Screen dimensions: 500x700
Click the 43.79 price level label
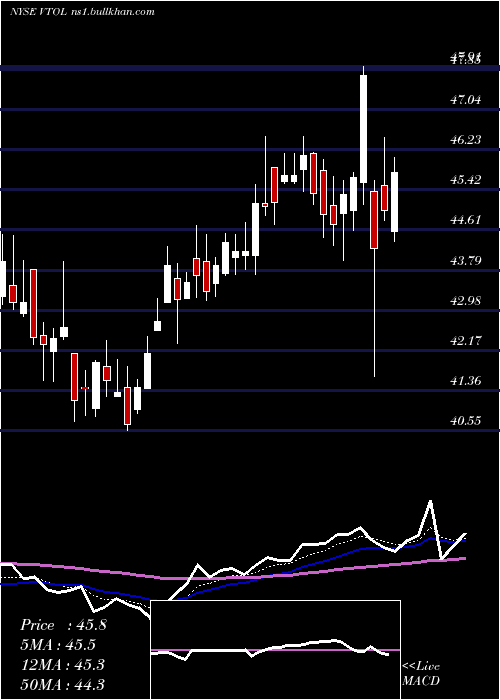(466, 260)
